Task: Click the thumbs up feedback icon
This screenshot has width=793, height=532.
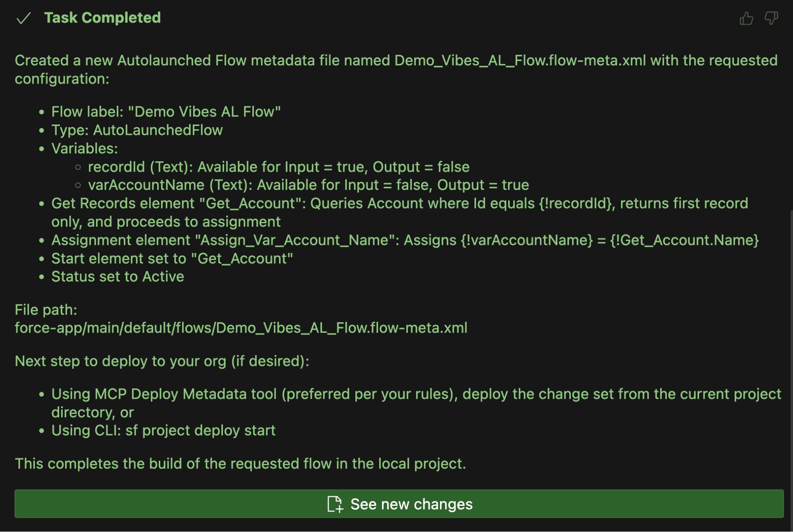Action: pos(746,18)
